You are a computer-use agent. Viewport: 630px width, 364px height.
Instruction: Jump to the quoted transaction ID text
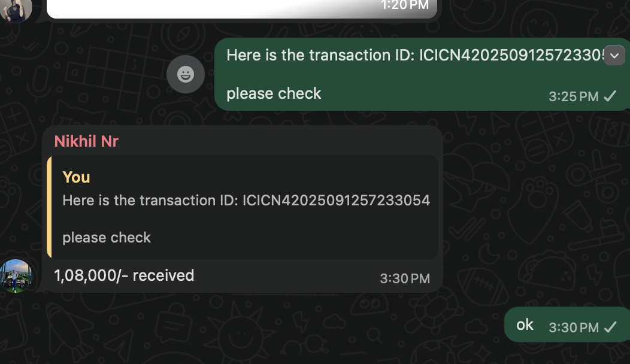coord(246,200)
